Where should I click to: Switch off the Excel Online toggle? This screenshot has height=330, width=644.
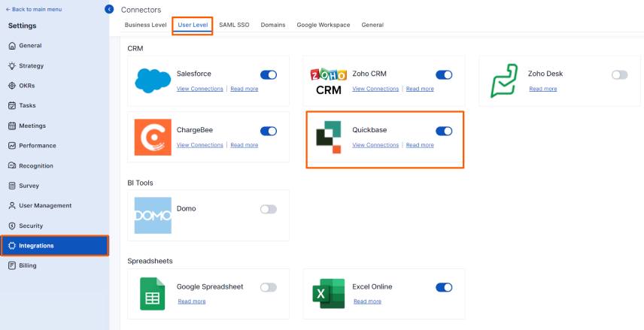point(444,287)
